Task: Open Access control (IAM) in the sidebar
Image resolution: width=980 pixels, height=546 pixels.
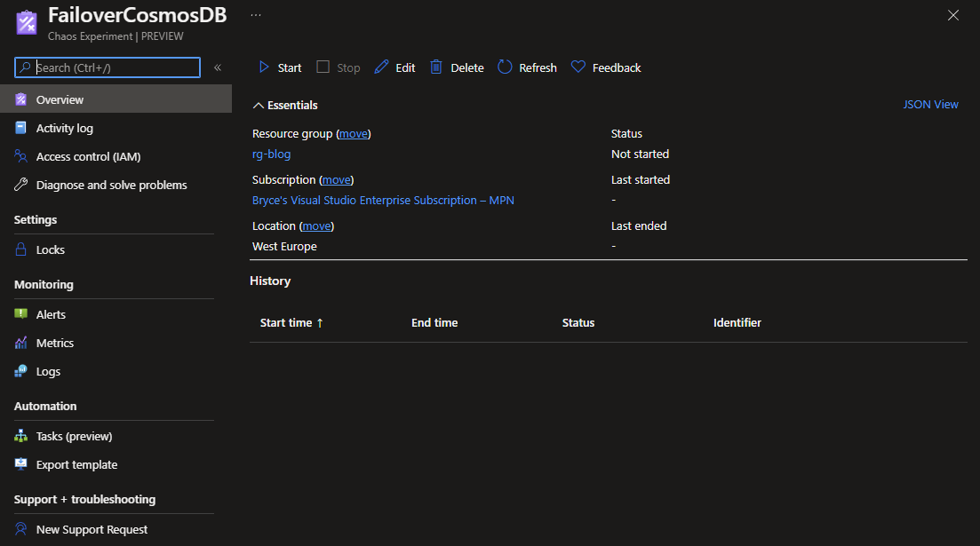Action: pos(88,157)
